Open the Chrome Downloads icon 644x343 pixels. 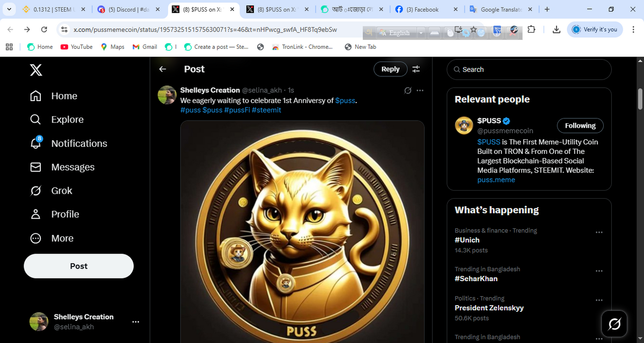(556, 30)
